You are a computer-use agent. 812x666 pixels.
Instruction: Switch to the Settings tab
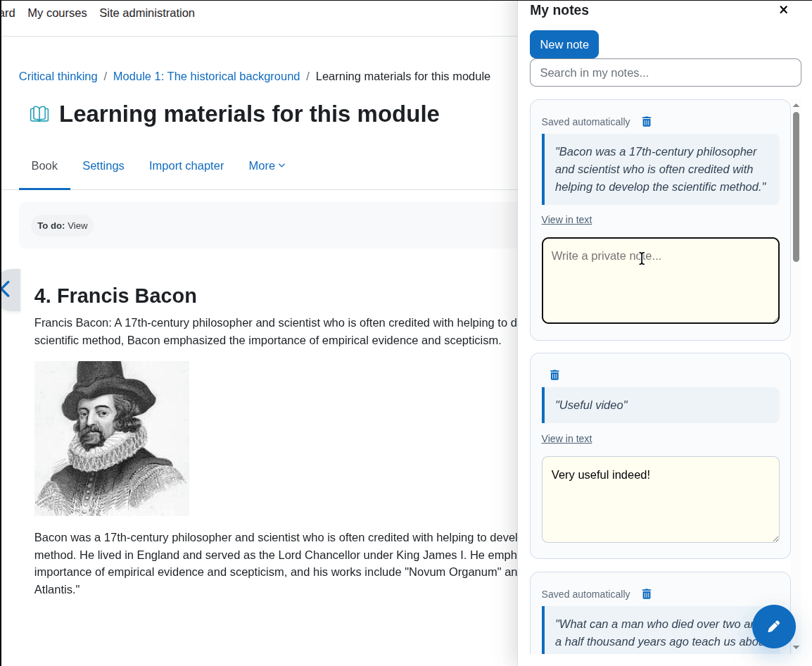click(103, 166)
